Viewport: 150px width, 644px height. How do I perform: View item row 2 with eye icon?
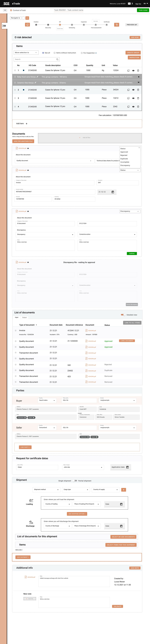133,90
